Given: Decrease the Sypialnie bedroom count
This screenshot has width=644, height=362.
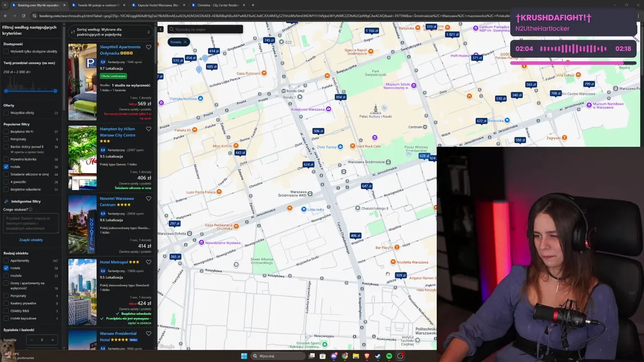Looking at the screenshot, I should coord(31,340).
